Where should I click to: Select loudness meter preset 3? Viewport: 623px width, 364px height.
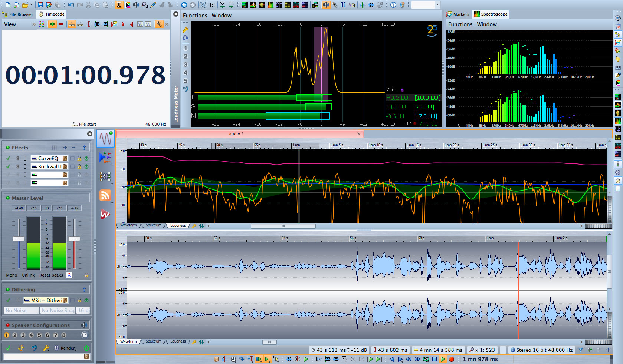click(186, 64)
